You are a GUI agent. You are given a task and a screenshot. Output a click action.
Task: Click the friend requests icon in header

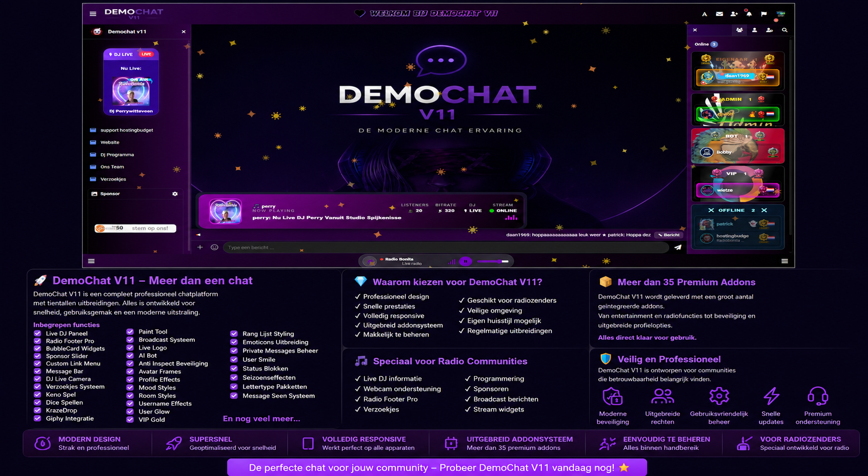[734, 14]
